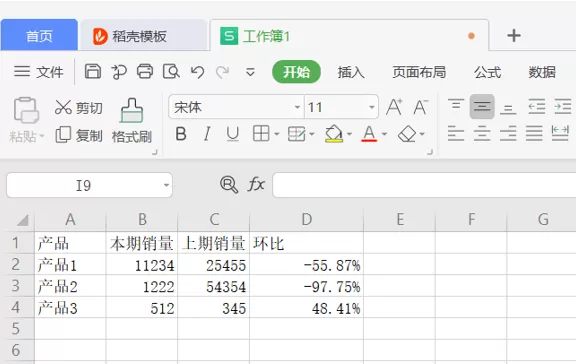
Task: Click the name box showing I9
Action: click(89, 185)
